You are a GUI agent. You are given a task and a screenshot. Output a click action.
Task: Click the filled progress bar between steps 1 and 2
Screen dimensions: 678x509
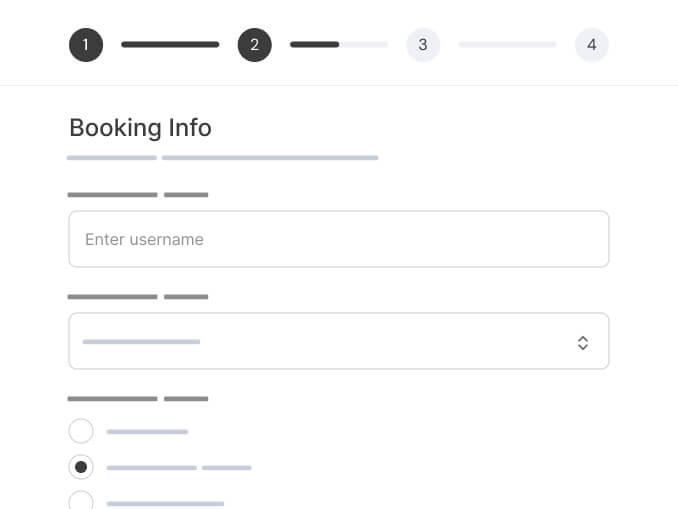(170, 45)
